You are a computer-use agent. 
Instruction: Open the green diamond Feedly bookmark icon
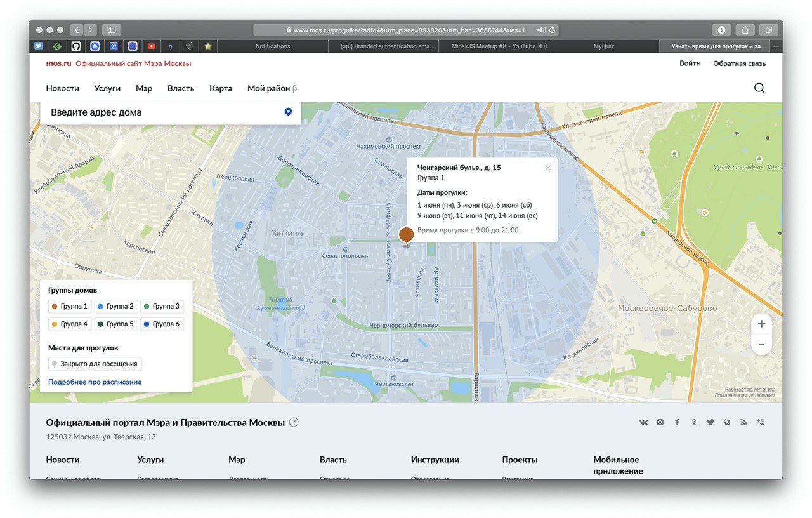point(57,46)
